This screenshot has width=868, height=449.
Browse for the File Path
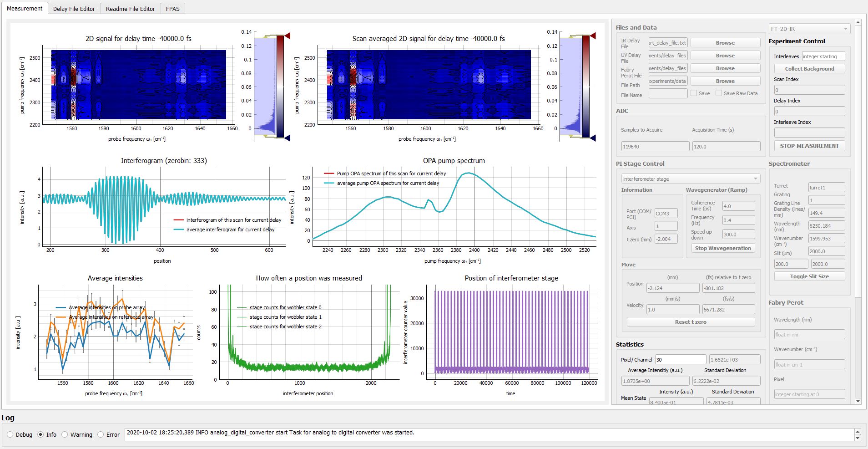pyautogui.click(x=725, y=81)
